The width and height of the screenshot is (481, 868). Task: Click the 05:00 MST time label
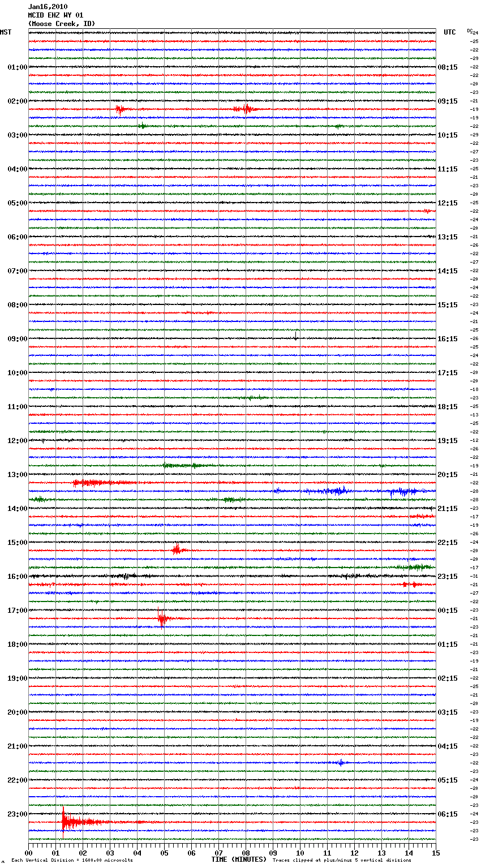(18, 203)
